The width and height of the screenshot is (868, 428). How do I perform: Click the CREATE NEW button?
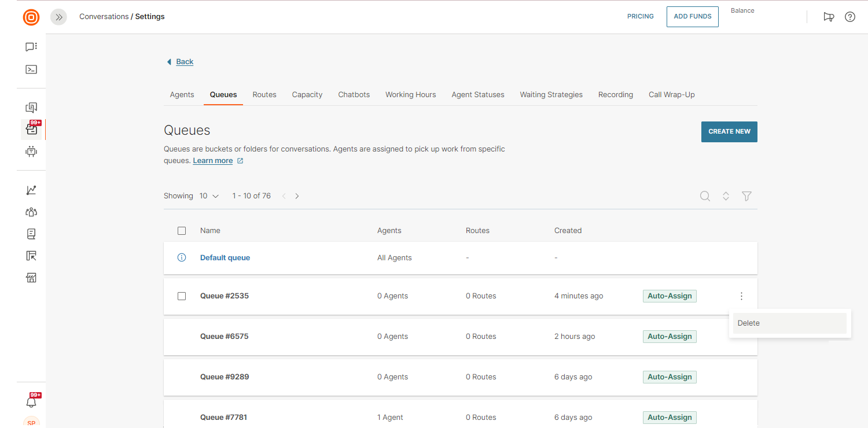click(x=729, y=131)
